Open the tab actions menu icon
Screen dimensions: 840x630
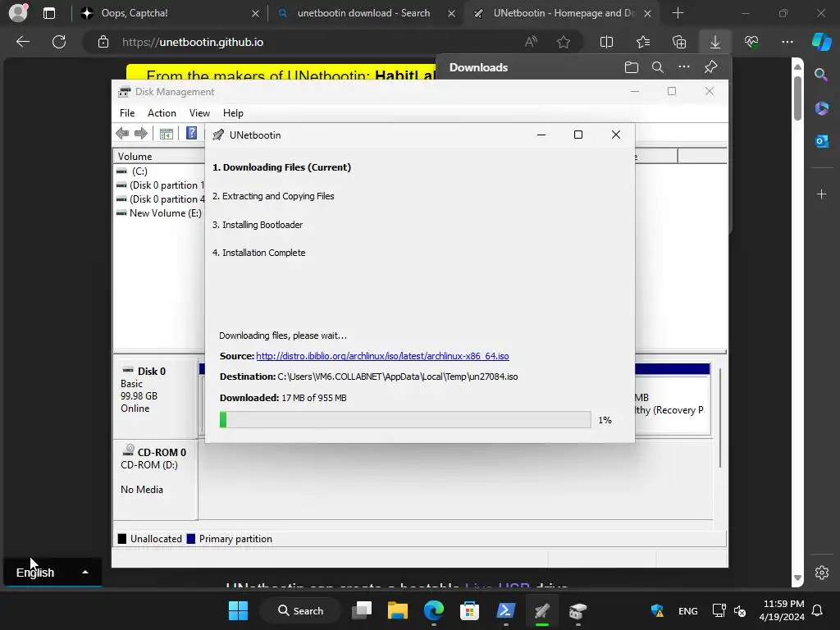point(48,13)
